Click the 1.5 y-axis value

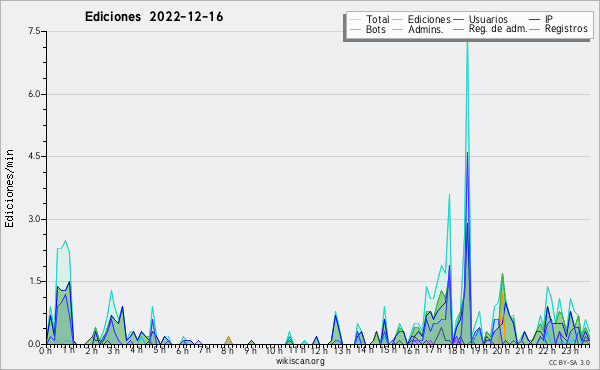pos(34,281)
